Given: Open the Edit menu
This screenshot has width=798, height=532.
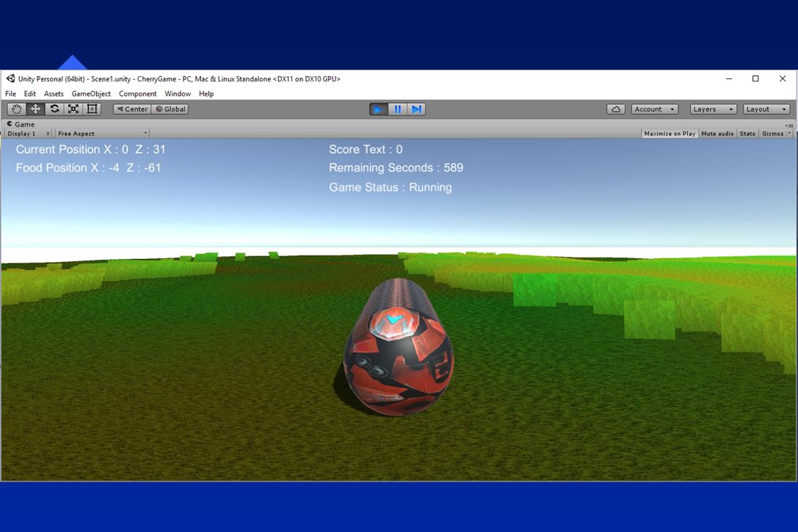Looking at the screenshot, I should 30,93.
